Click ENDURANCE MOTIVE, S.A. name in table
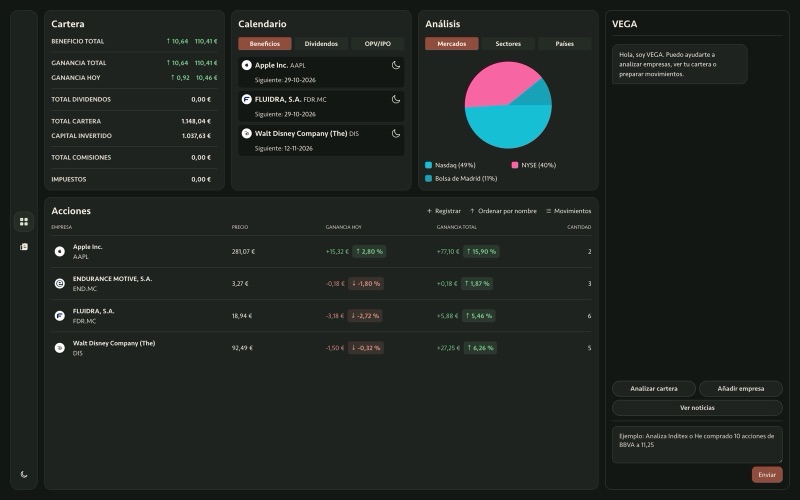The image size is (800, 500). (112, 279)
